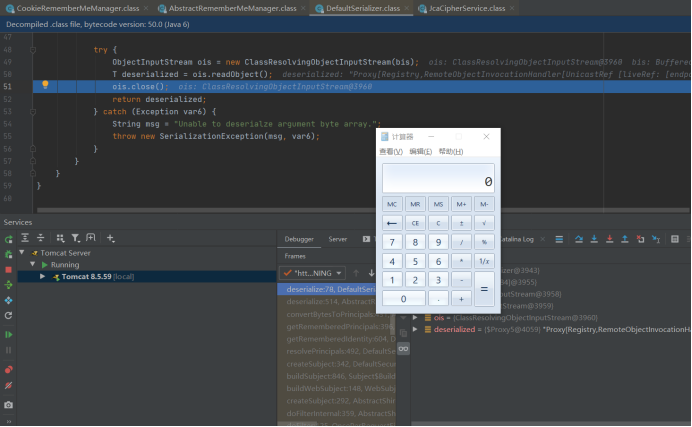Image resolution: width=692 pixels, height=427 pixels.
Task: Toggle fold marker at line 48
Action: click(x=33, y=50)
